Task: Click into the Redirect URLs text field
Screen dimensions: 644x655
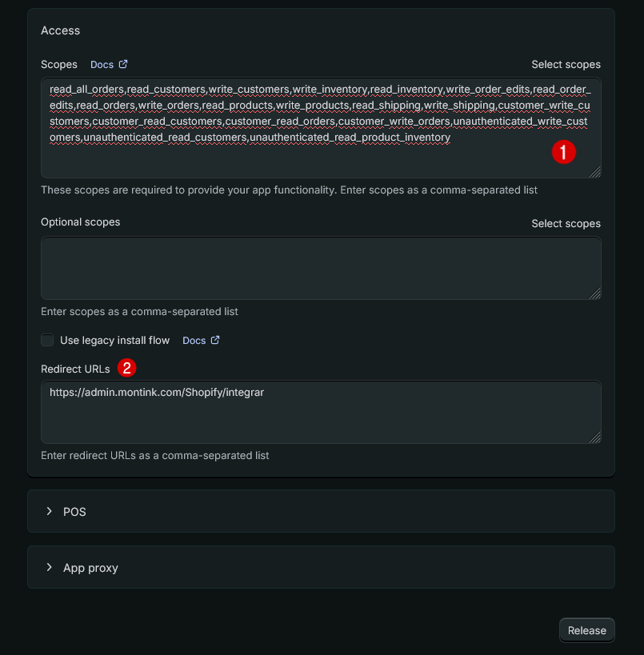Action: (320, 416)
